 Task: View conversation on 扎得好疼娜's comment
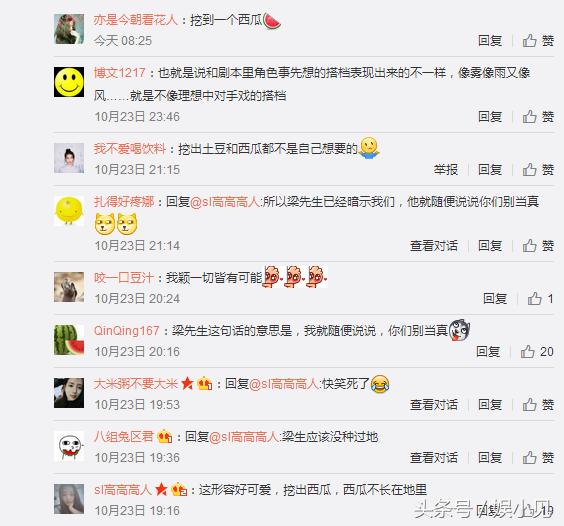pos(434,246)
